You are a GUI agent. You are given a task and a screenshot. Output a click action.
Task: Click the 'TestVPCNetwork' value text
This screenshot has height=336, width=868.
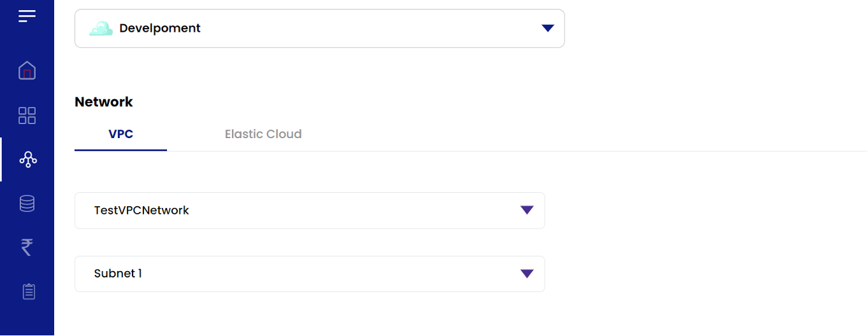[141, 210]
